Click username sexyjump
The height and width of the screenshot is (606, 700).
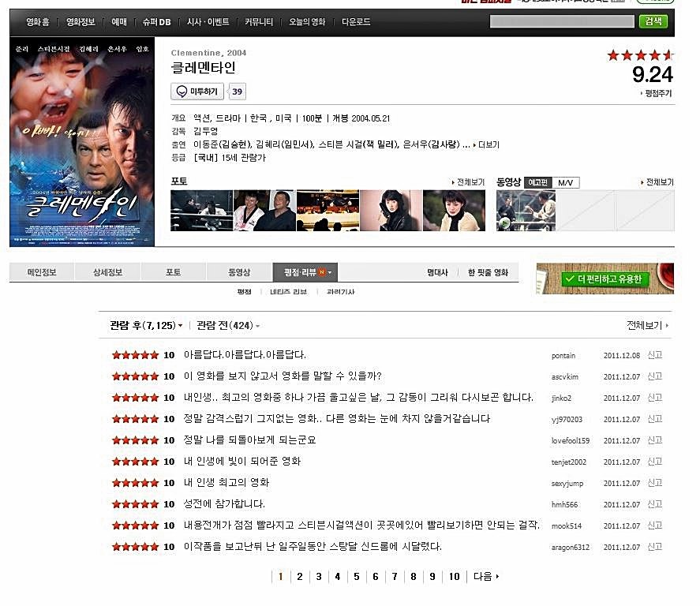(x=567, y=483)
